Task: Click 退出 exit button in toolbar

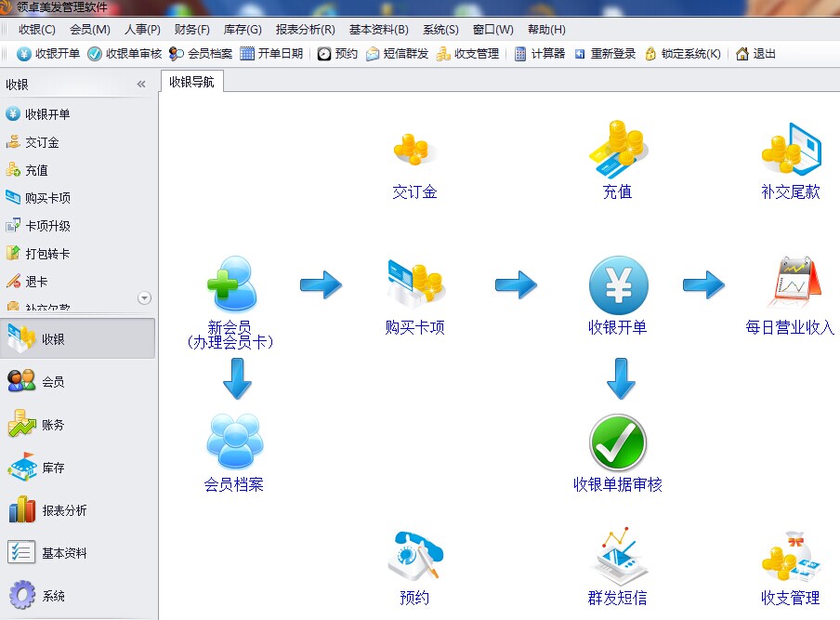Action: 755,54
